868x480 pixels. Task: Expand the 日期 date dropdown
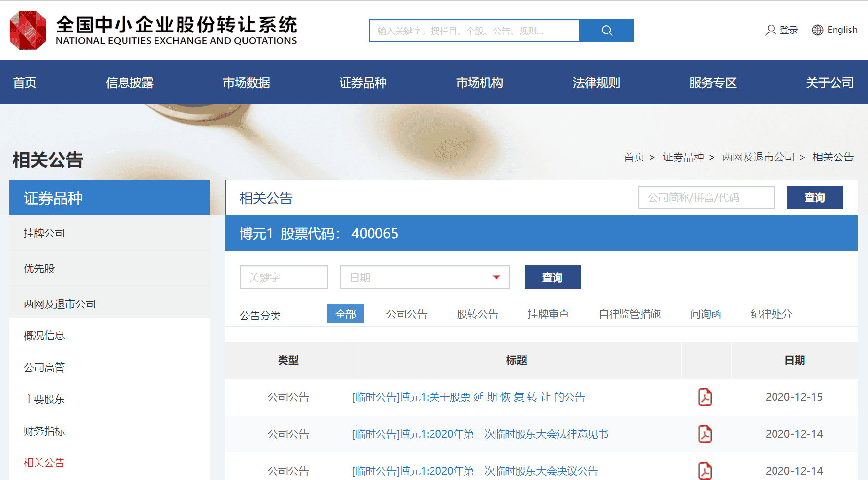496,277
